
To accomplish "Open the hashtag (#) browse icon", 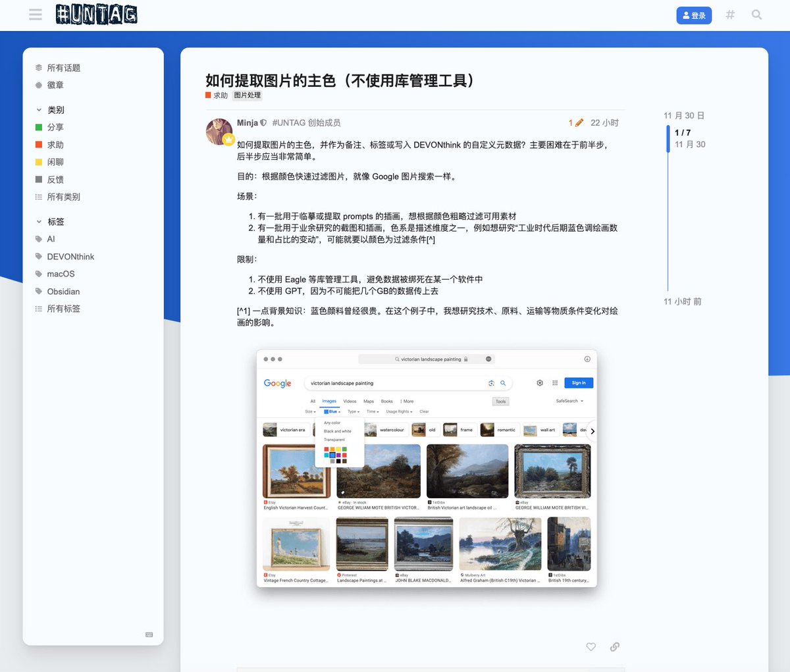I will tap(730, 14).
